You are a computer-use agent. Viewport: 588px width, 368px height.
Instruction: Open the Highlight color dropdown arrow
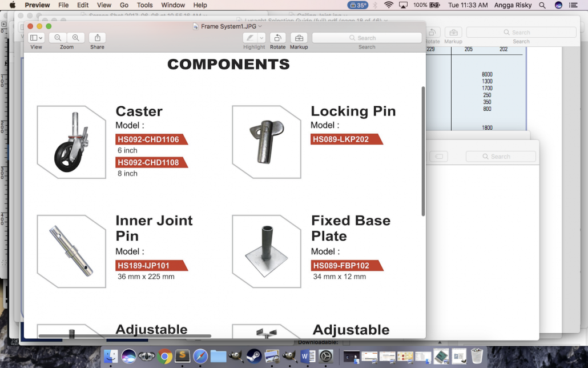click(x=261, y=38)
